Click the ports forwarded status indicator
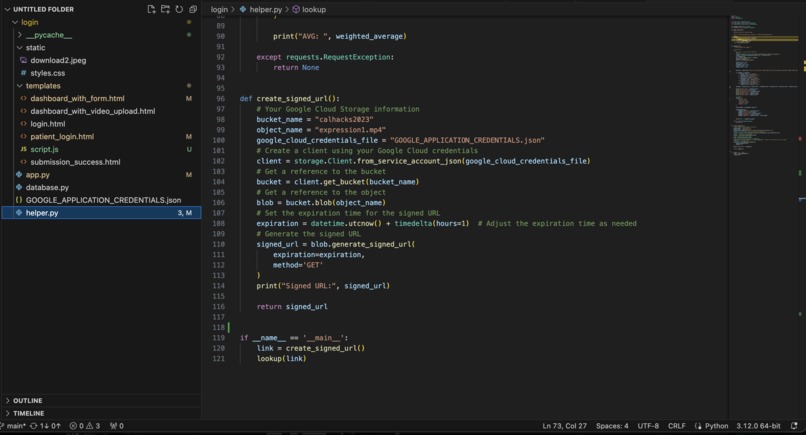The width and height of the screenshot is (806, 435). click(117, 426)
